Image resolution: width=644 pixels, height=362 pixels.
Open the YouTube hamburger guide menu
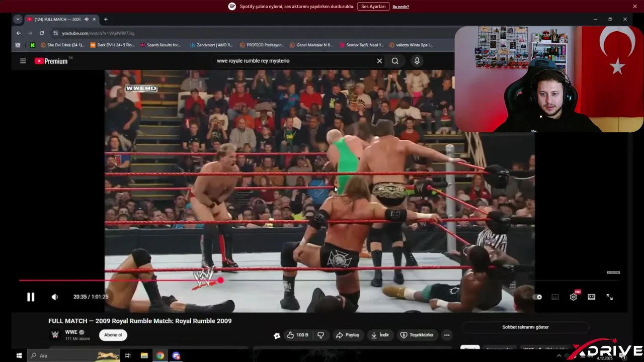click(x=23, y=61)
